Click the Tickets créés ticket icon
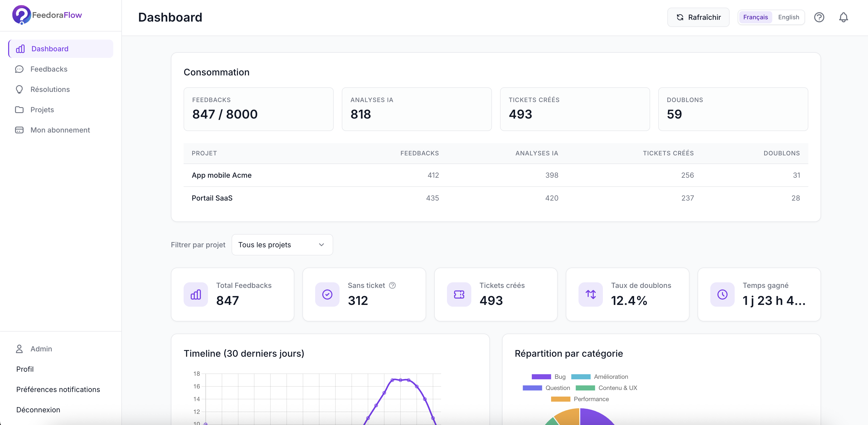Screen dimensions: 868x425 click(x=459, y=294)
